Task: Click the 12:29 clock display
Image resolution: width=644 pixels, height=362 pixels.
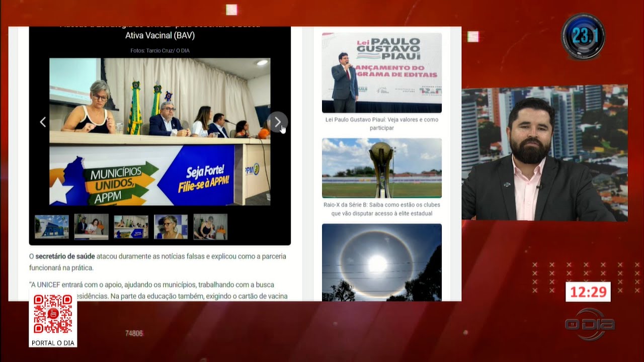Action: [588, 292]
